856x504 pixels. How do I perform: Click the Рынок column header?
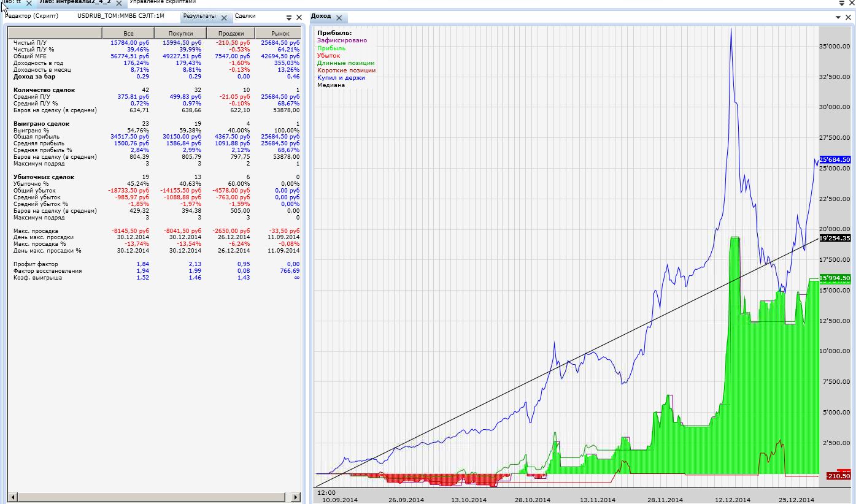coord(280,33)
